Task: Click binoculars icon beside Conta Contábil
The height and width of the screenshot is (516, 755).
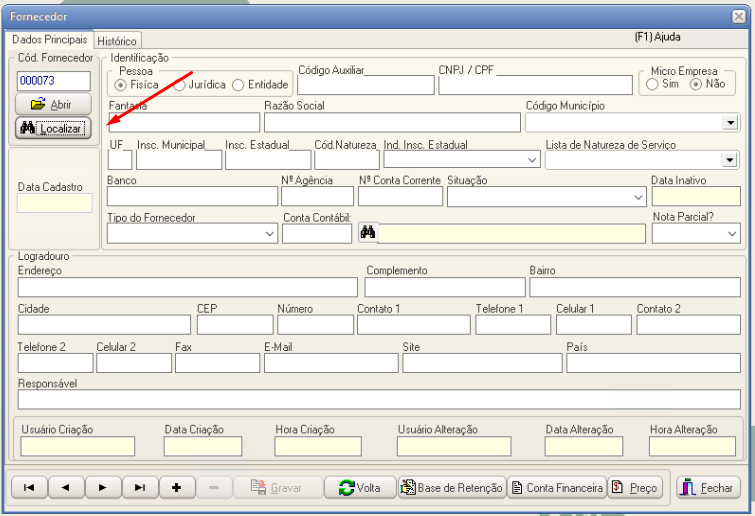Action: [x=367, y=233]
